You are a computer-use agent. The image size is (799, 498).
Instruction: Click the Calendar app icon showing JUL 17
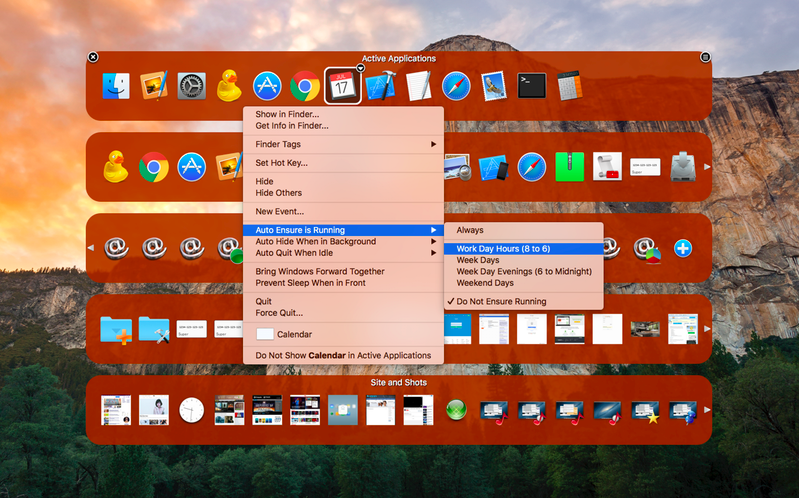pos(342,86)
